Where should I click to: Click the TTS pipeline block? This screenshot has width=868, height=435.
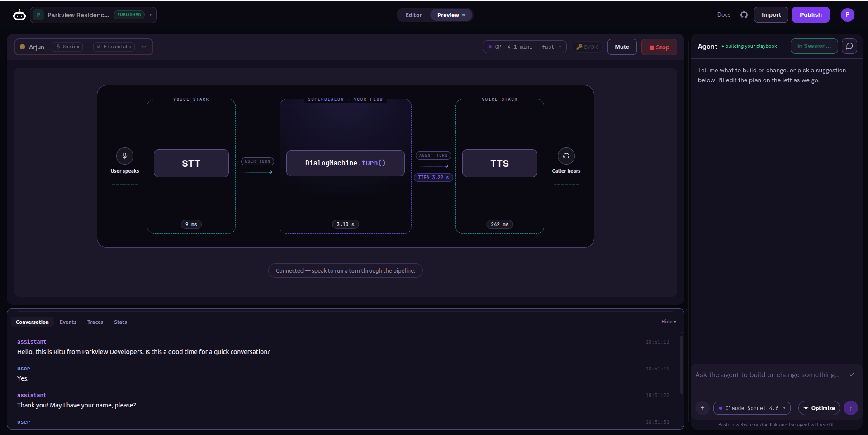click(500, 163)
